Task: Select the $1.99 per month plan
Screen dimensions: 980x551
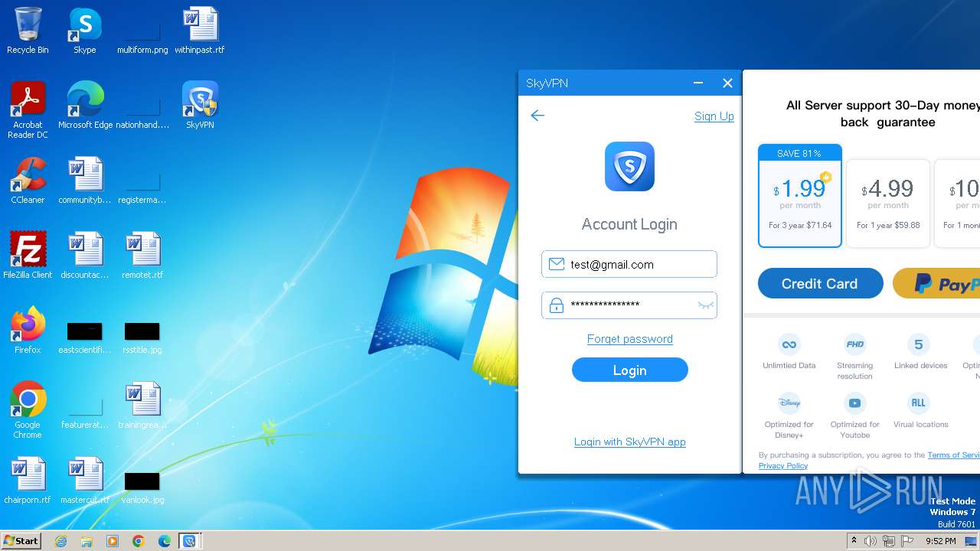Action: [799, 196]
